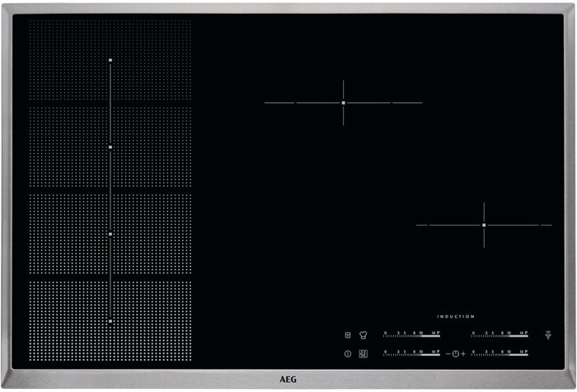Click the bottom marker square of the flex zone line
This screenshot has height=392, width=577.
tap(110, 321)
